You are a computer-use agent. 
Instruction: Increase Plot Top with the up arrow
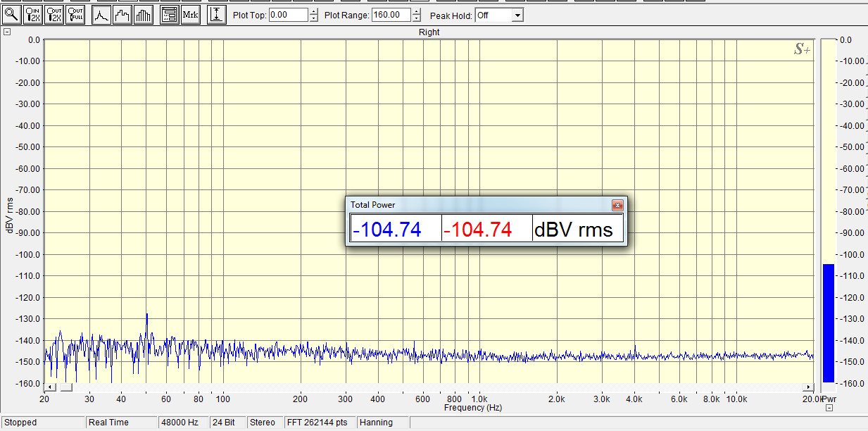313,11
